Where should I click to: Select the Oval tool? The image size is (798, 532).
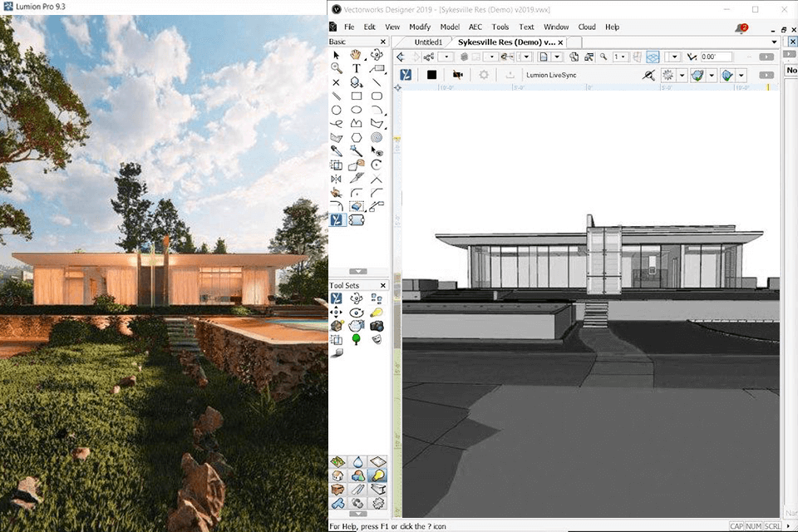357,110
